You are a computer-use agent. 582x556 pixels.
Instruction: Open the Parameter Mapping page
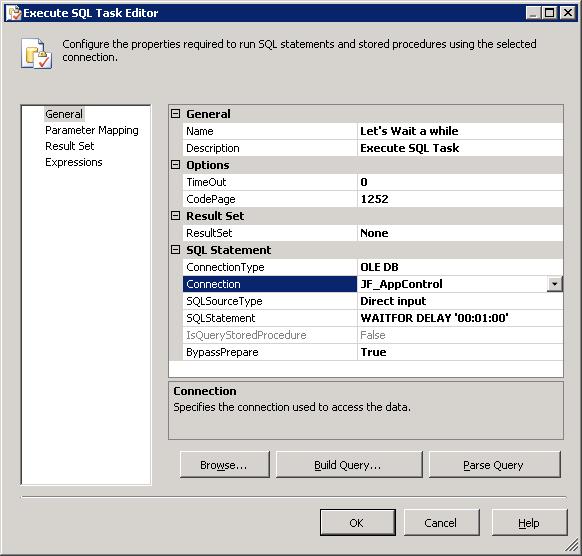pyautogui.click(x=92, y=130)
